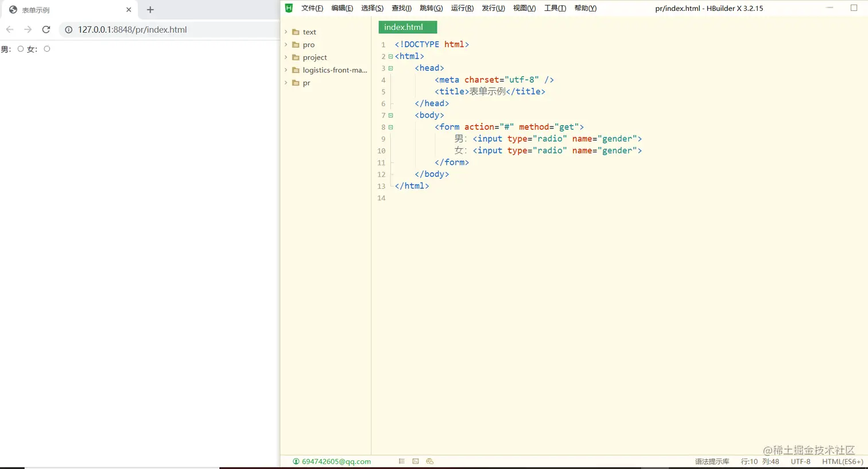This screenshot has height=469, width=868.
Task: Change HTML(ES6+) language mode
Action: click(842, 462)
